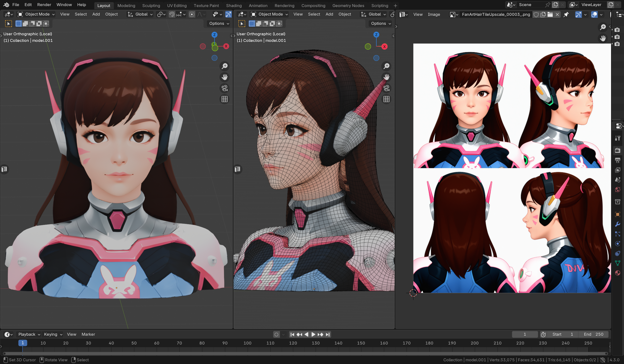Enable extend selection mode in left viewport
This screenshot has width=624, height=364.
point(25,23)
